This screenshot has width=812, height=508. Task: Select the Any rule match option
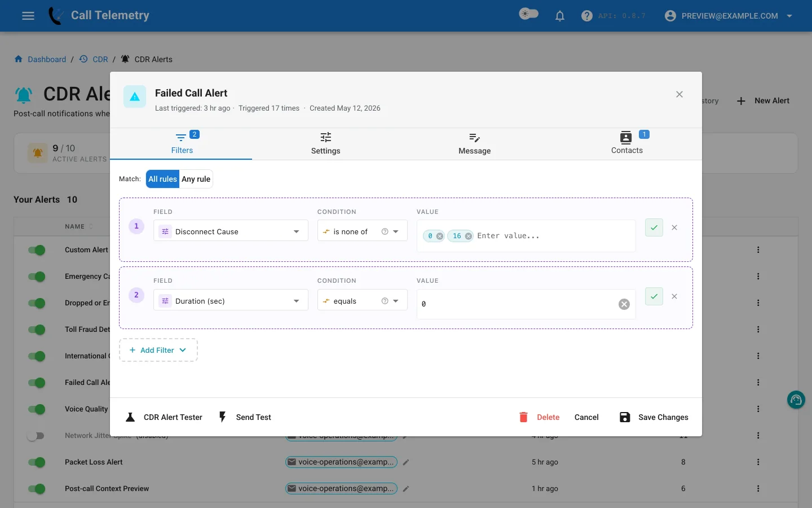click(x=196, y=179)
